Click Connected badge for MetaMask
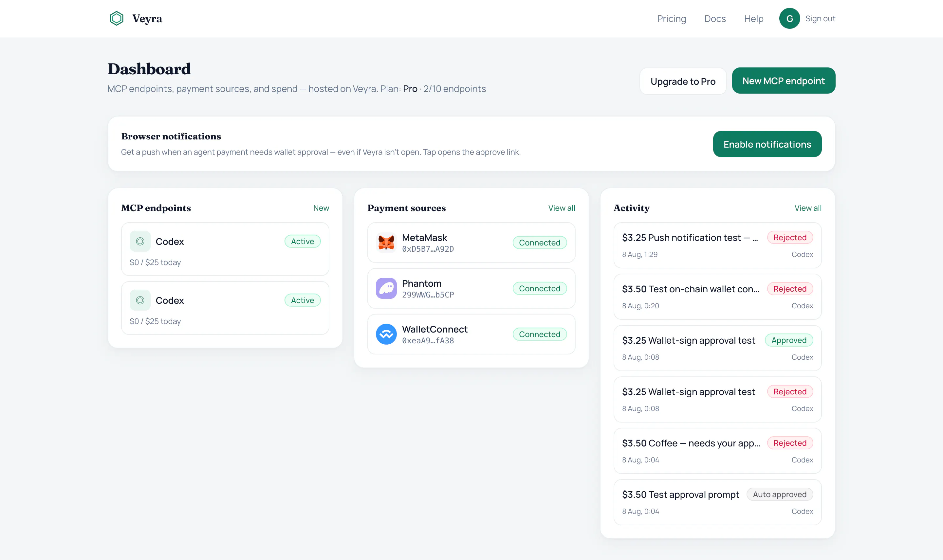Viewport: 943px width, 560px height. pos(540,242)
